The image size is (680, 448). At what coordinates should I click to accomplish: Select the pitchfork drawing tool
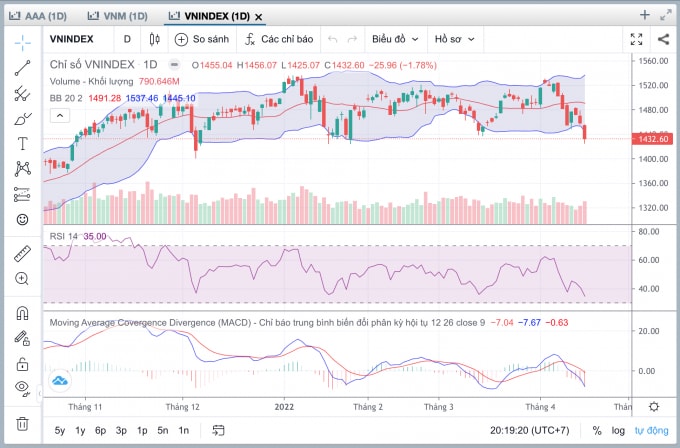tap(23, 93)
